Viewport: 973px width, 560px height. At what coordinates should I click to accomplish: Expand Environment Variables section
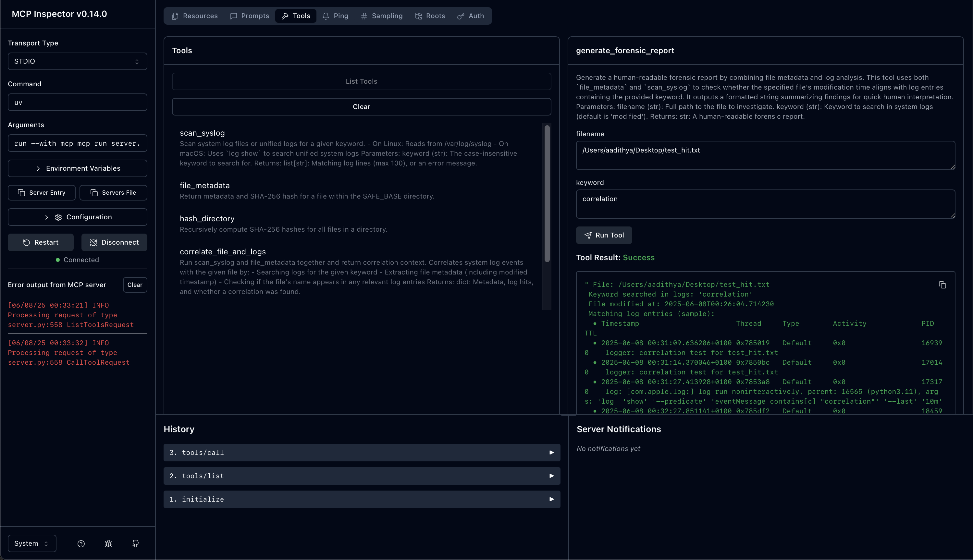[77, 168]
